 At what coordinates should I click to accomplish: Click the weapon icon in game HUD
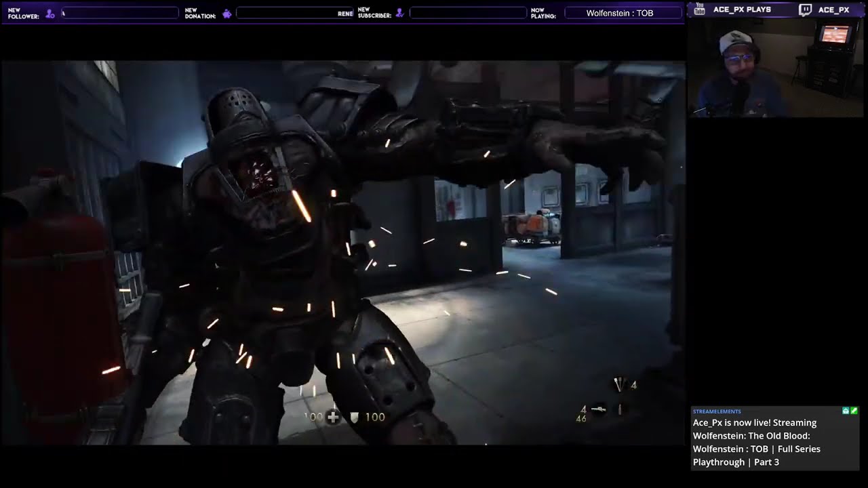click(x=598, y=409)
